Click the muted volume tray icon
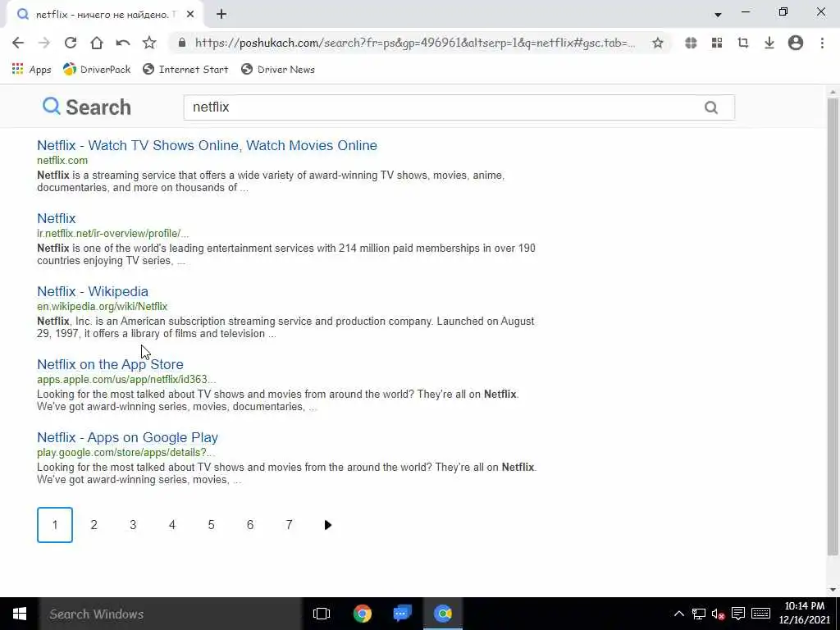The height and width of the screenshot is (630, 840). pyautogui.click(x=718, y=614)
